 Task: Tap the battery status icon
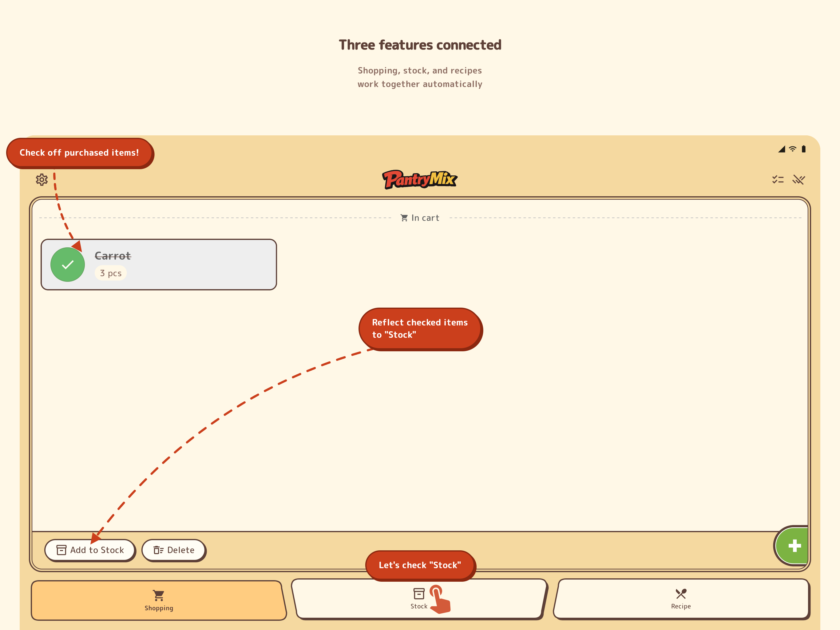(803, 149)
